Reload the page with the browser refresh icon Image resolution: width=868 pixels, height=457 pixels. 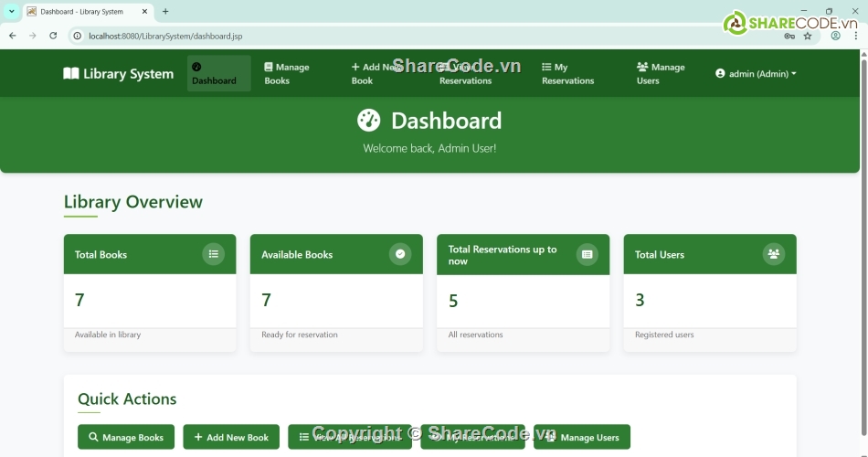53,36
